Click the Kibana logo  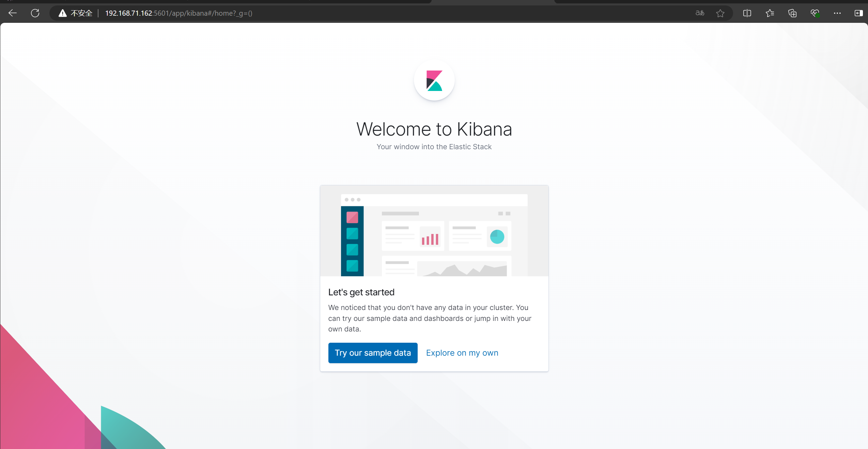(x=434, y=81)
